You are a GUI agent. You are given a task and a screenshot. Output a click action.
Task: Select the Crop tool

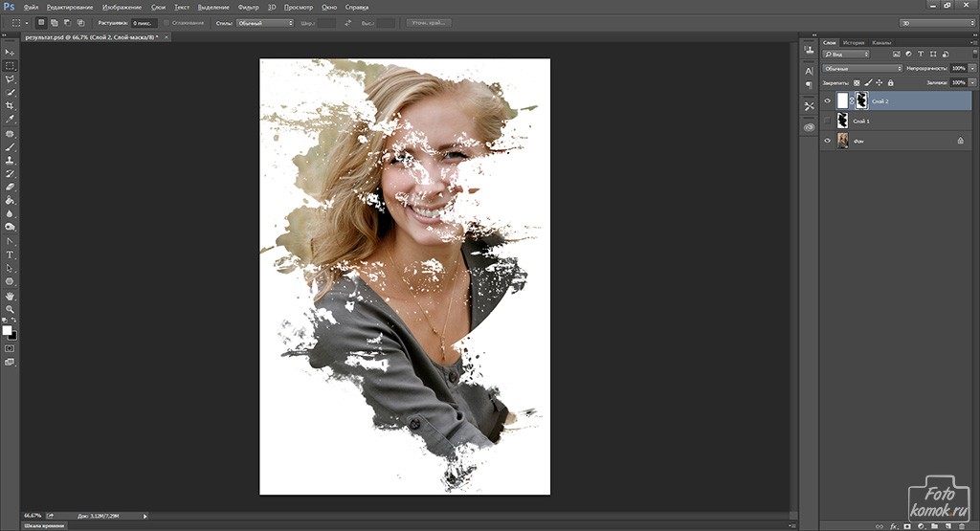[x=10, y=105]
